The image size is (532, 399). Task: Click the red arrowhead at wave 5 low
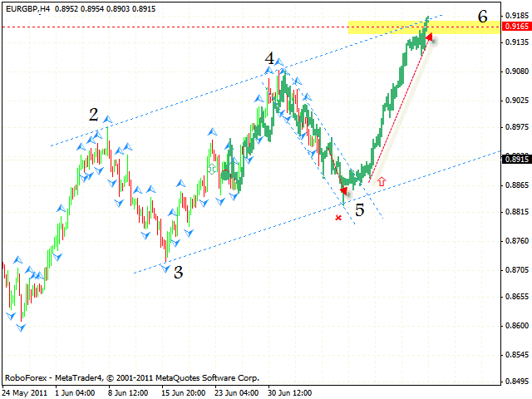point(344,190)
